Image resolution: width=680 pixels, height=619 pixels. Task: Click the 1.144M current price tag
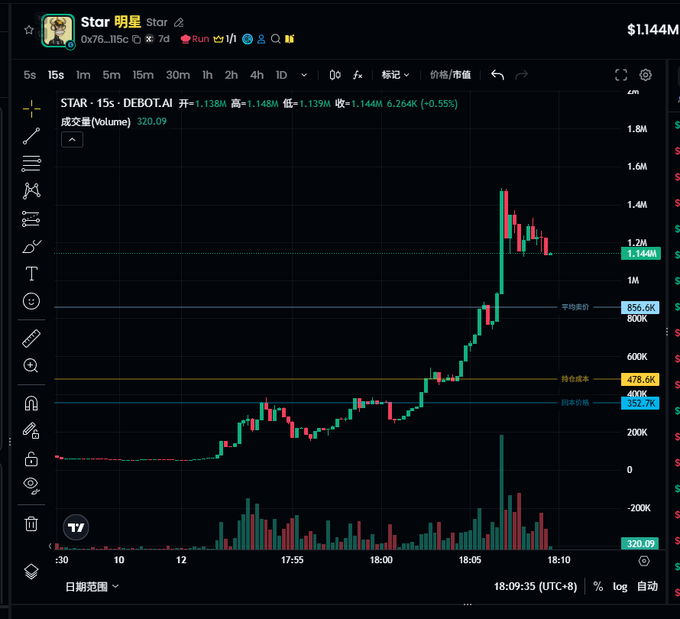pos(641,254)
